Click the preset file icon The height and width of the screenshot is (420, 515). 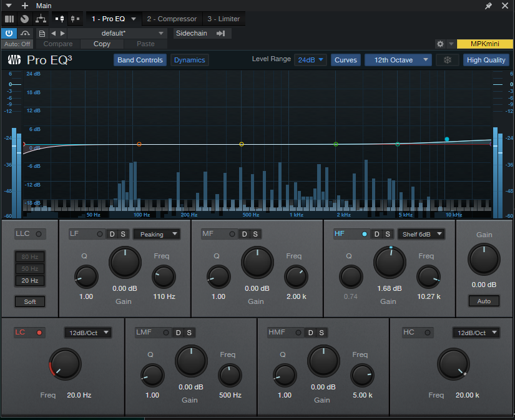[x=42, y=34]
